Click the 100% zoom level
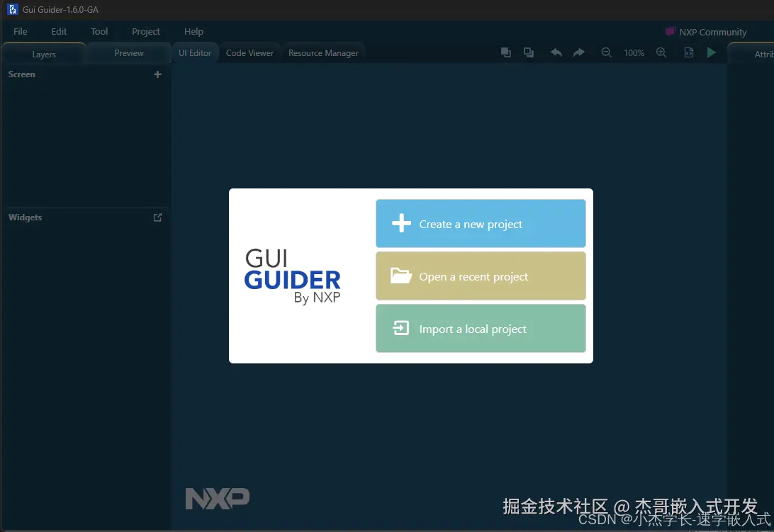This screenshot has width=774, height=532. (x=634, y=53)
